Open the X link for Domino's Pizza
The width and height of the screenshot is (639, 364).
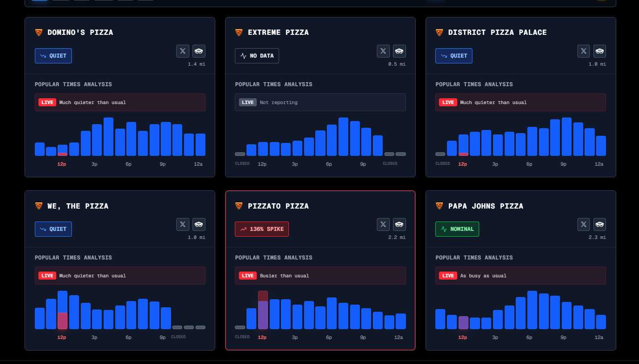click(183, 51)
